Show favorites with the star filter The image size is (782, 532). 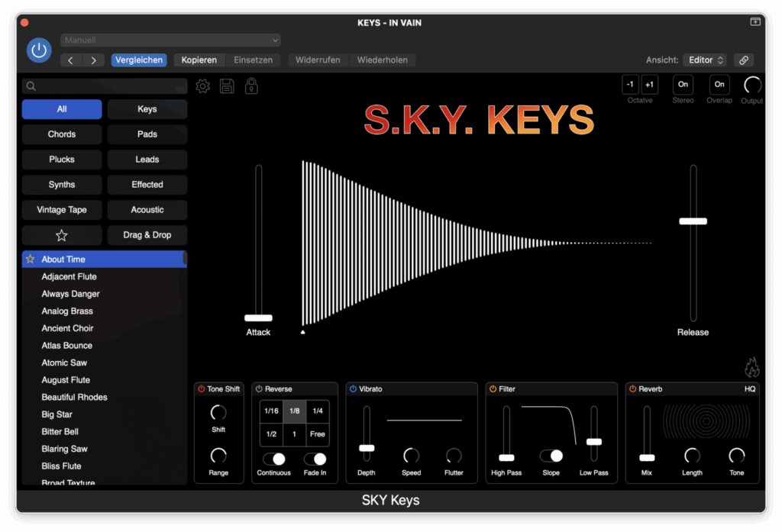[x=62, y=235]
